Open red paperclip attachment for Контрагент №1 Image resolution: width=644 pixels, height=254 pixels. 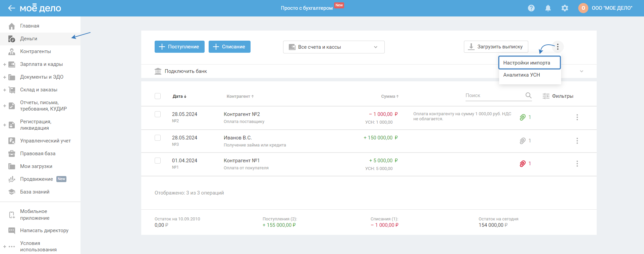pos(523,164)
